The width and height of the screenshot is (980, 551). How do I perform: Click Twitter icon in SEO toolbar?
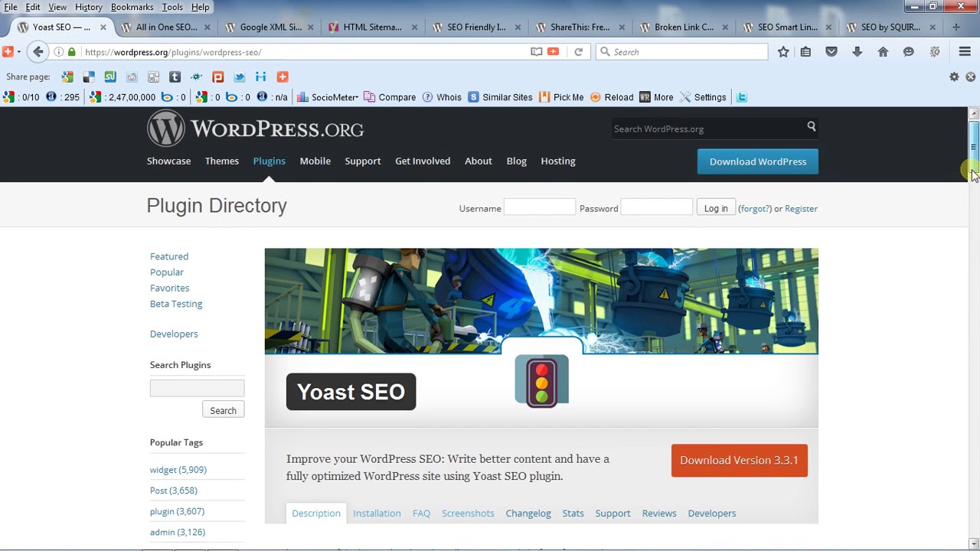click(x=741, y=97)
